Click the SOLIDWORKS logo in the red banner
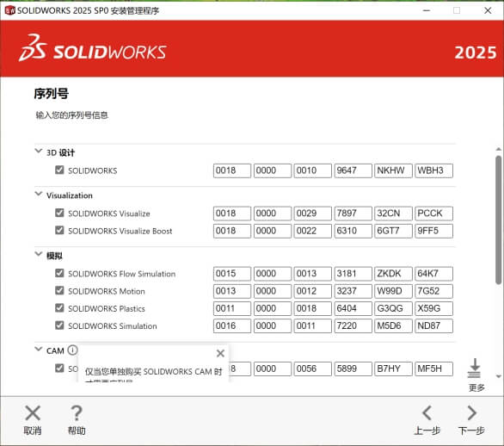The image size is (504, 446). [93, 48]
